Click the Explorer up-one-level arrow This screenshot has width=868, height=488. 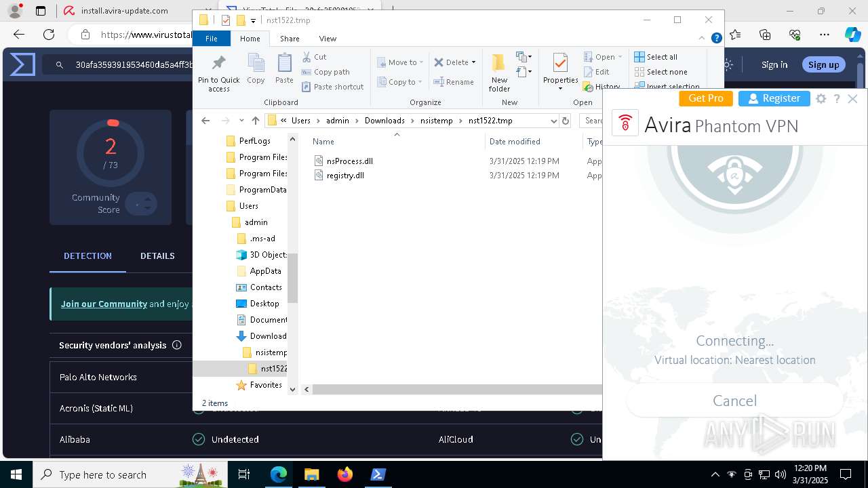(255, 121)
